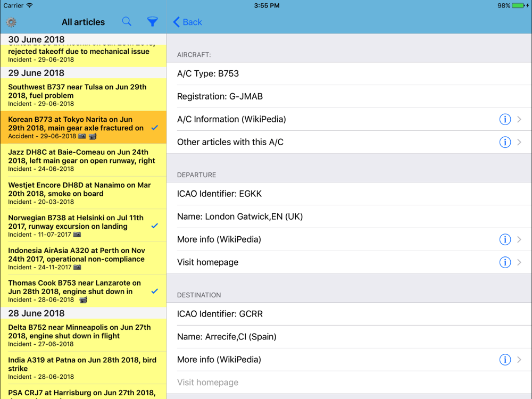Open Delta B752 near Minneapolis article

click(83, 335)
